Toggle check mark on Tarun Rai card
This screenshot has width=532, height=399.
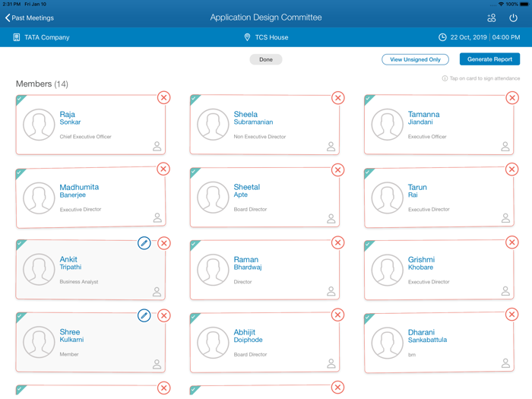369,173
